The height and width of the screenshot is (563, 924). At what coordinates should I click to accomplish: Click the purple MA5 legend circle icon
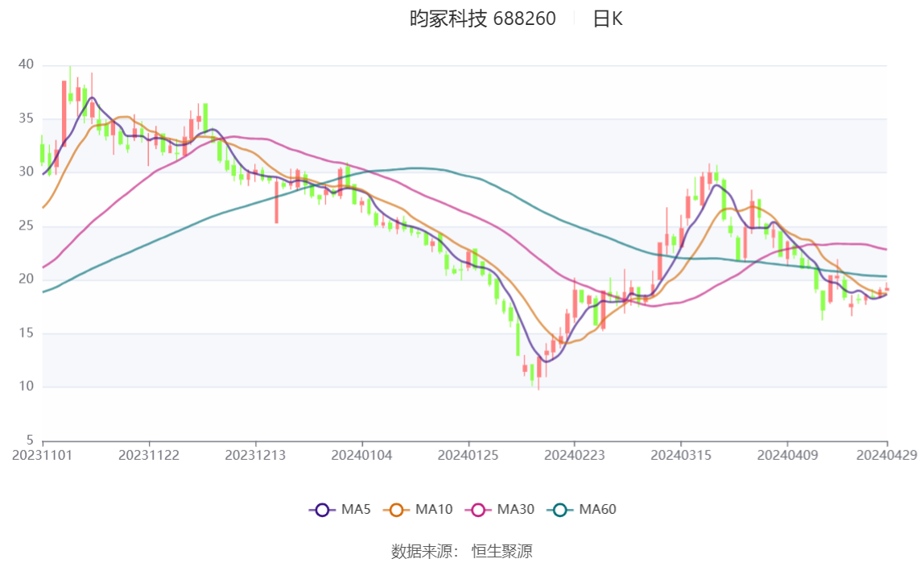[x=322, y=509]
